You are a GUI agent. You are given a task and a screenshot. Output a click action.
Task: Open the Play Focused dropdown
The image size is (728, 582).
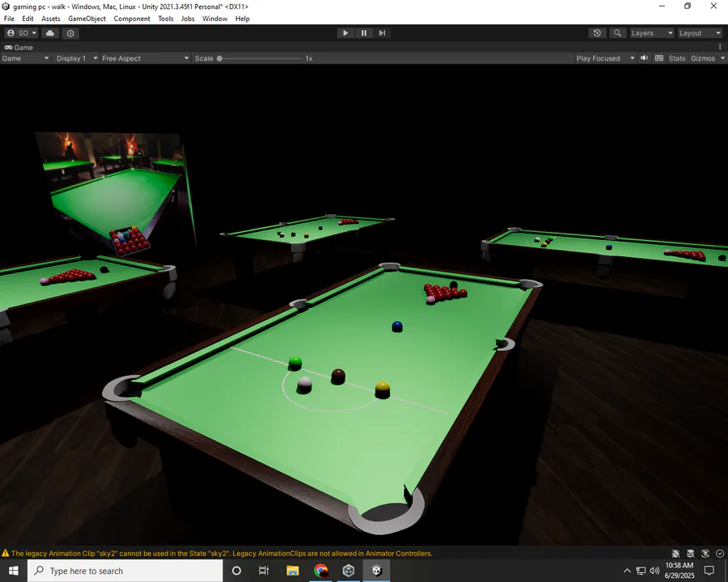pyautogui.click(x=605, y=58)
